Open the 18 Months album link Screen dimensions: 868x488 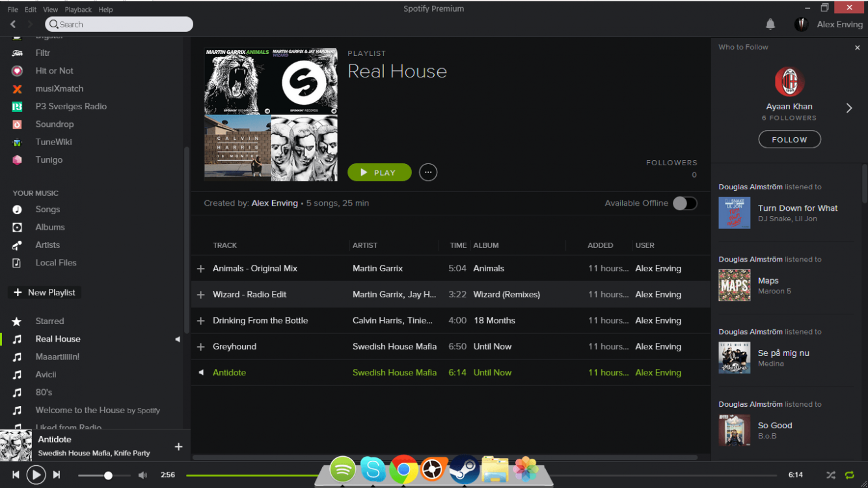tap(494, 321)
